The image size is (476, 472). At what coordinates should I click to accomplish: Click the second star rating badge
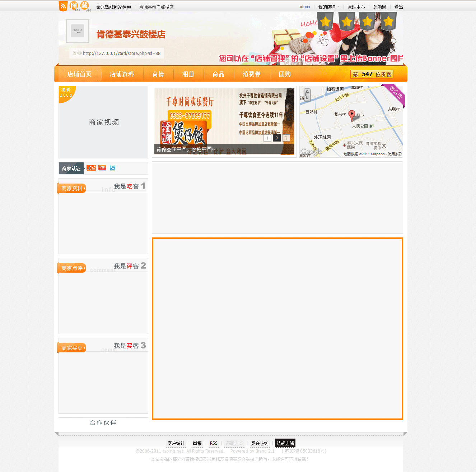[347, 22]
